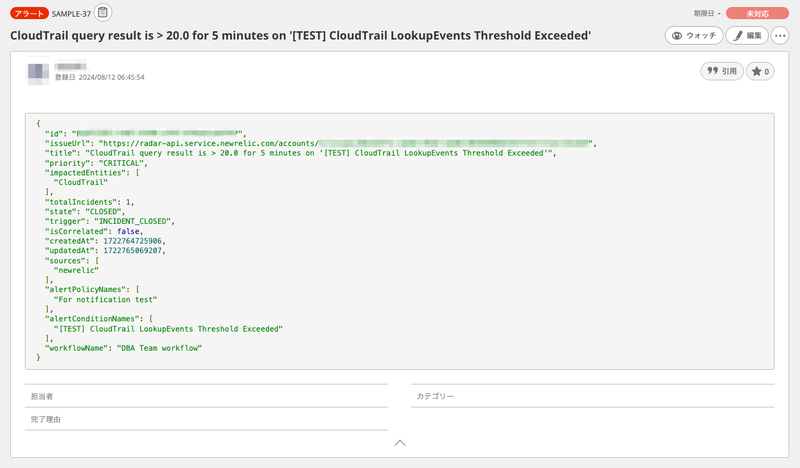
Task: Open the three-dots more actions menu
Action: coord(780,36)
